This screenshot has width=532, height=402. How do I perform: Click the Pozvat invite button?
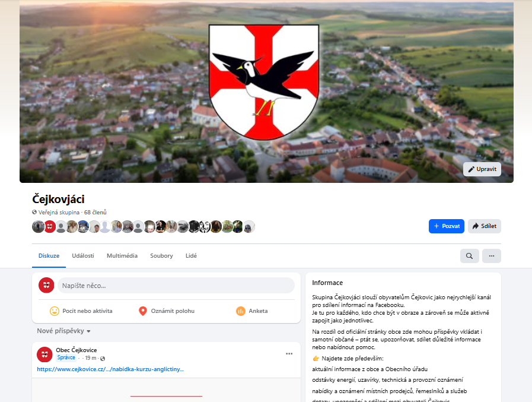[447, 226]
